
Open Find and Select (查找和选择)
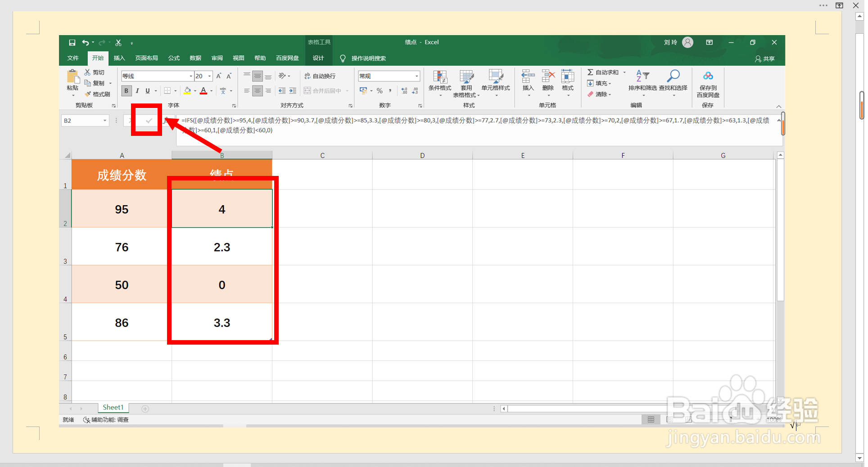click(x=673, y=83)
